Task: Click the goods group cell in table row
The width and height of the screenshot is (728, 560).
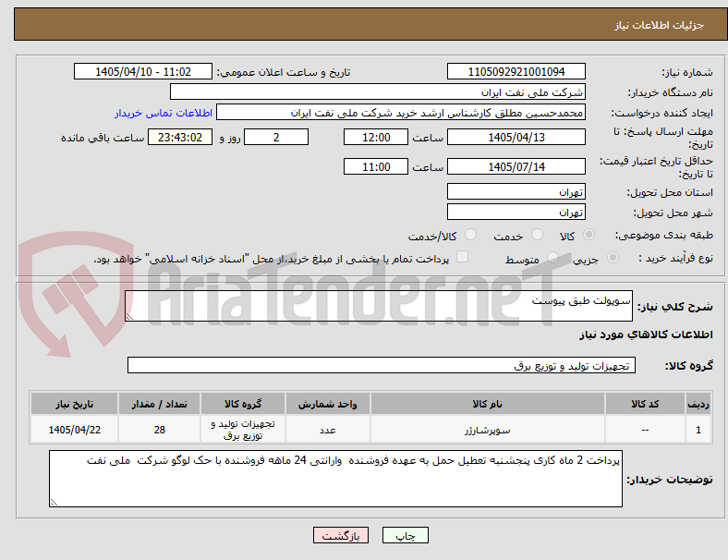Action: click(x=243, y=430)
